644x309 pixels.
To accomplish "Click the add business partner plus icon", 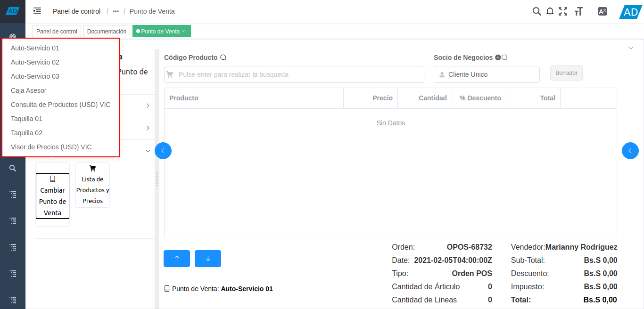I will click(498, 57).
